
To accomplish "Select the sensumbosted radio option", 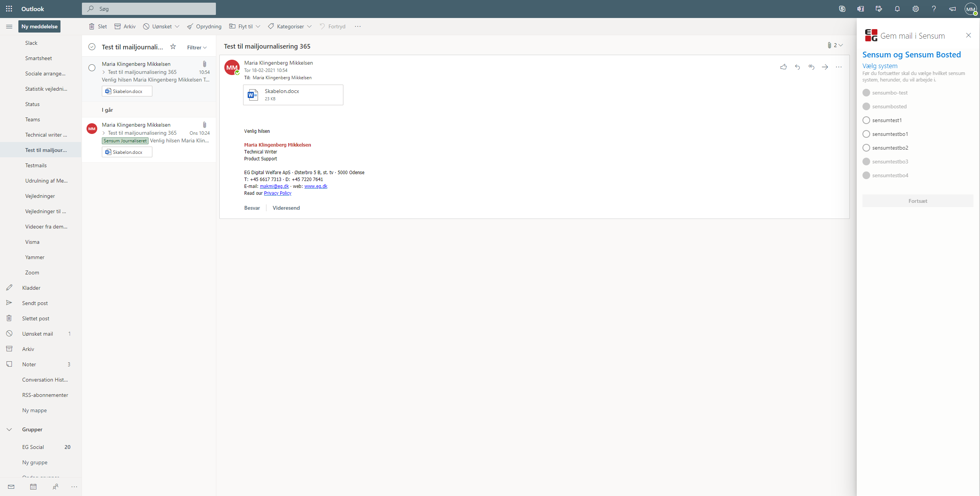I will 866,106.
